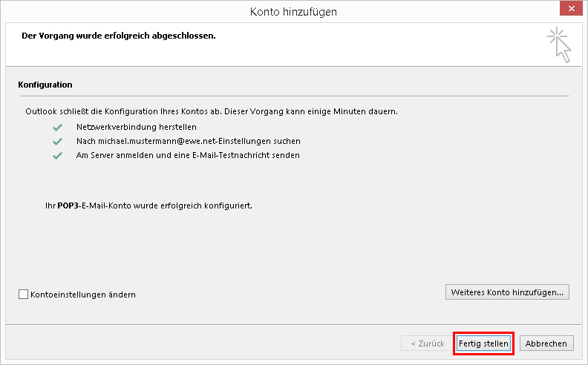Click the 'Konfiguration' section heading
Screen dimensions: 588x365
point(45,85)
